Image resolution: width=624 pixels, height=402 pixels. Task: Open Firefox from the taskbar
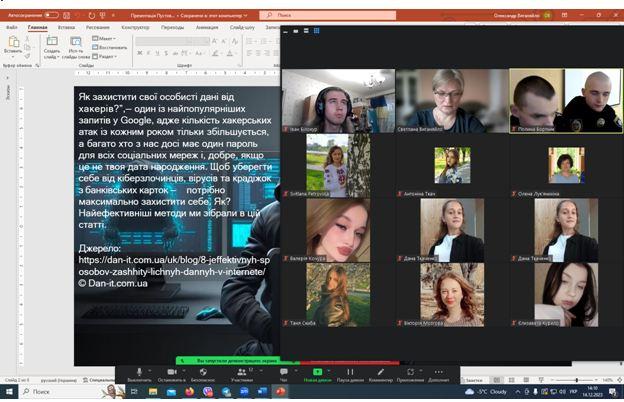[189, 392]
